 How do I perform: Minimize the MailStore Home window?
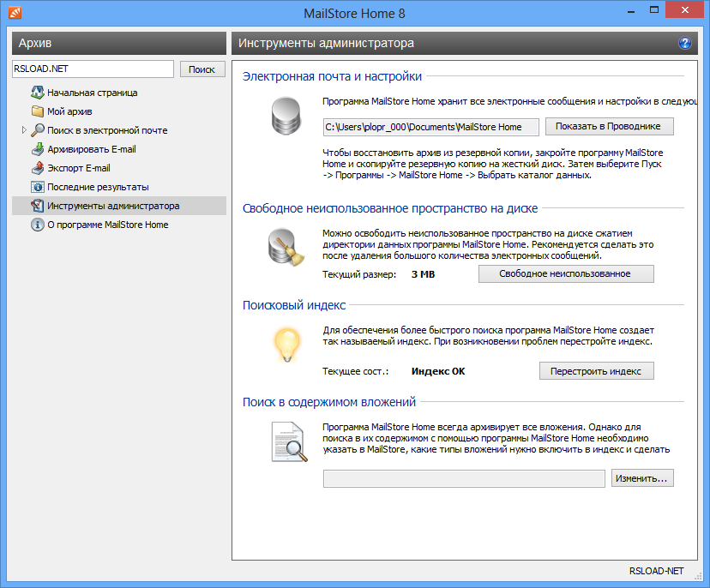click(x=631, y=11)
